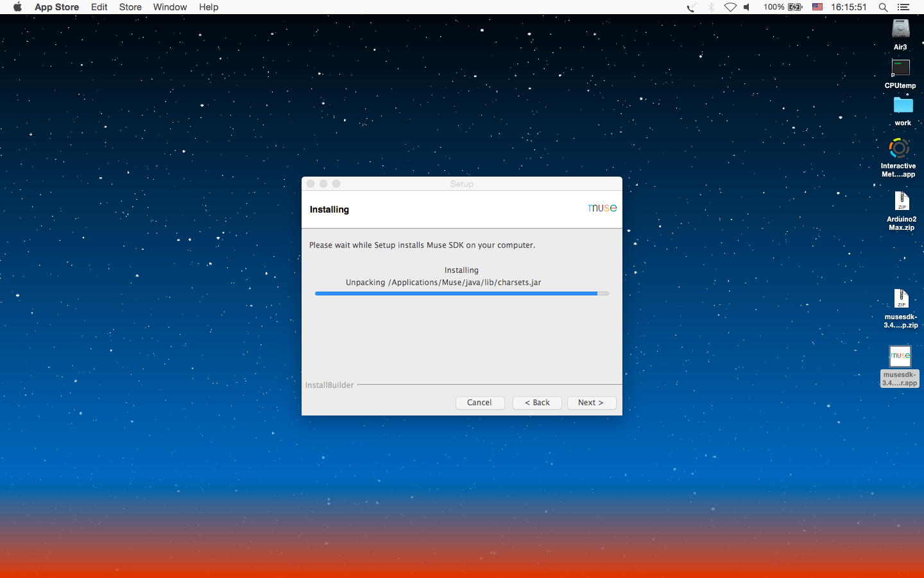Open the Store menu
The image size is (924, 578).
click(130, 7)
